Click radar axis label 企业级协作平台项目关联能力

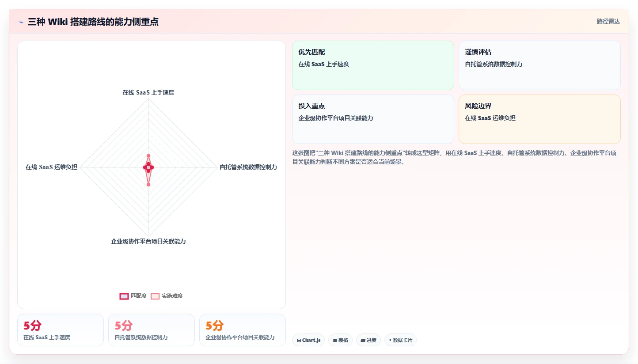(x=148, y=242)
